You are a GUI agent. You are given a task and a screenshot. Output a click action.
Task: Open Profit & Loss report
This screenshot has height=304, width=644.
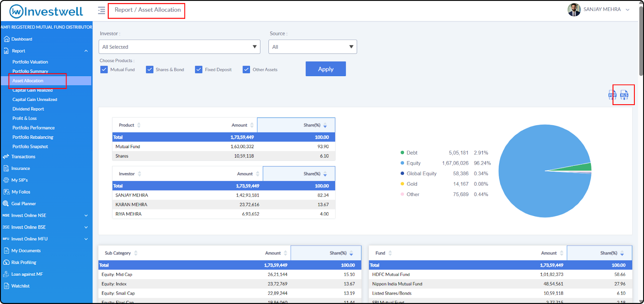(x=25, y=118)
